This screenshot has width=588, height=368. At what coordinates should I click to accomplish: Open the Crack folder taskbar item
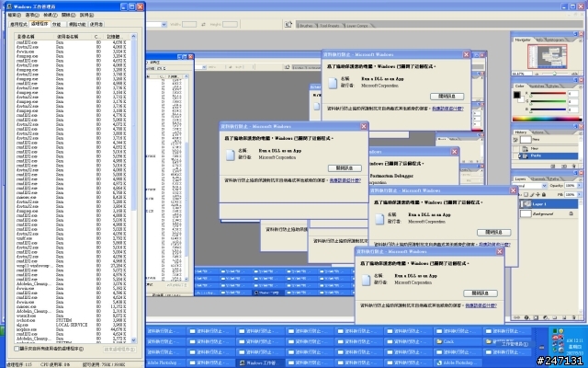(458, 341)
